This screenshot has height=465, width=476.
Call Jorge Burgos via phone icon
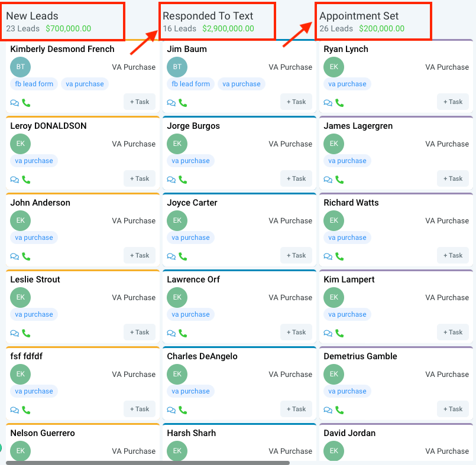point(183,180)
